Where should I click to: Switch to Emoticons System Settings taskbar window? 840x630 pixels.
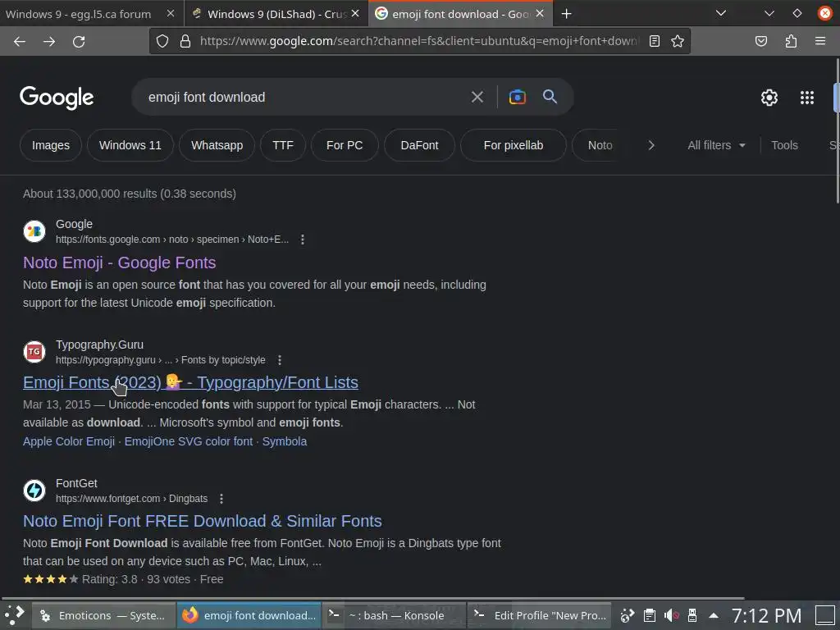click(104, 615)
